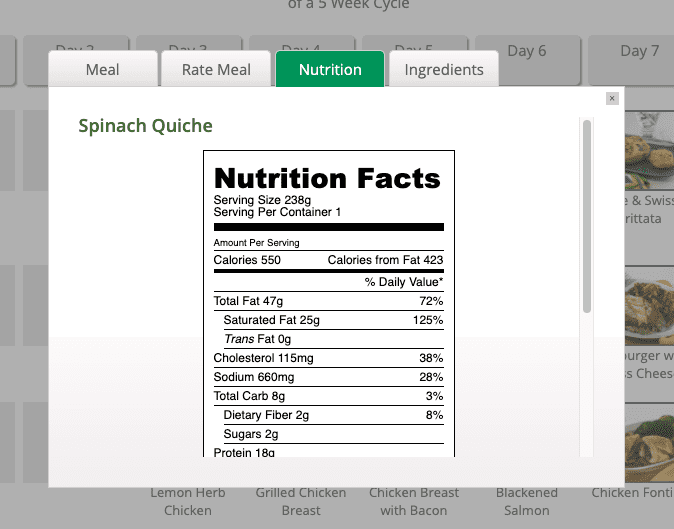Select the partially hidden Day 5 tab
The image size is (674, 529).
point(414,44)
